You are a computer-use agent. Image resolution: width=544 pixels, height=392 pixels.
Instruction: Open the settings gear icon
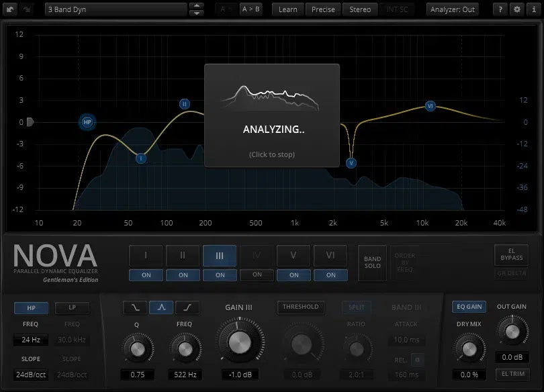coord(516,9)
